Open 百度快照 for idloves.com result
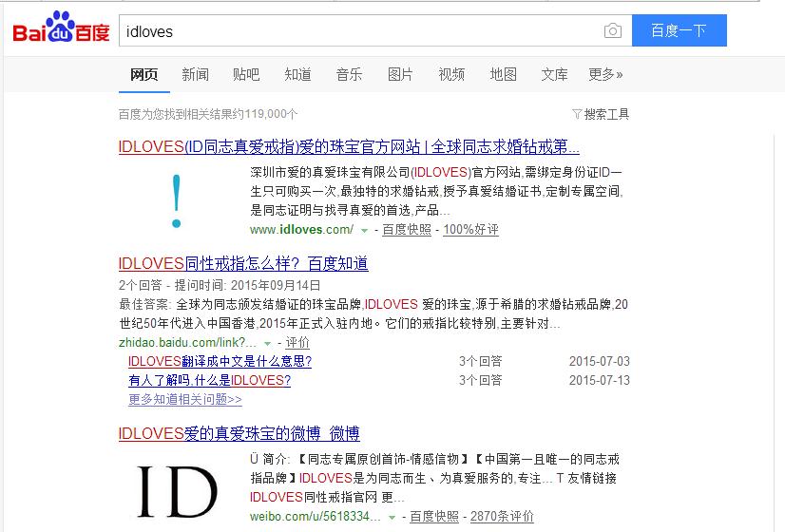 (x=407, y=230)
